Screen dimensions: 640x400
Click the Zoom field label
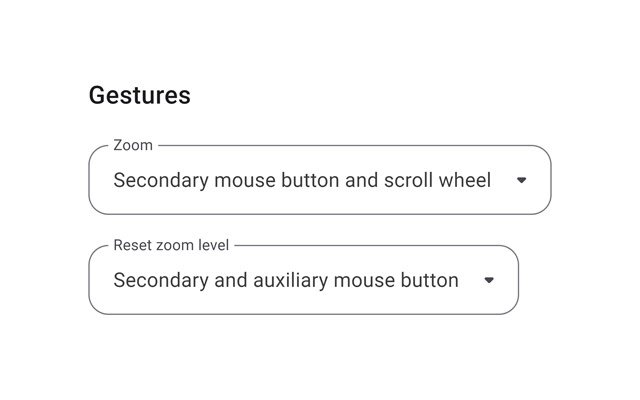133,146
